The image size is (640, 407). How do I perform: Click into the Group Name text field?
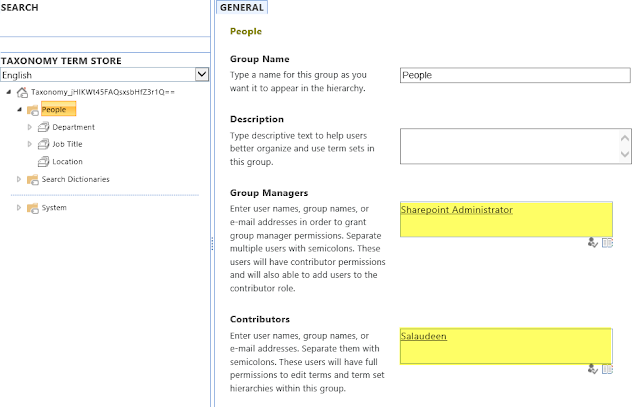(515, 75)
